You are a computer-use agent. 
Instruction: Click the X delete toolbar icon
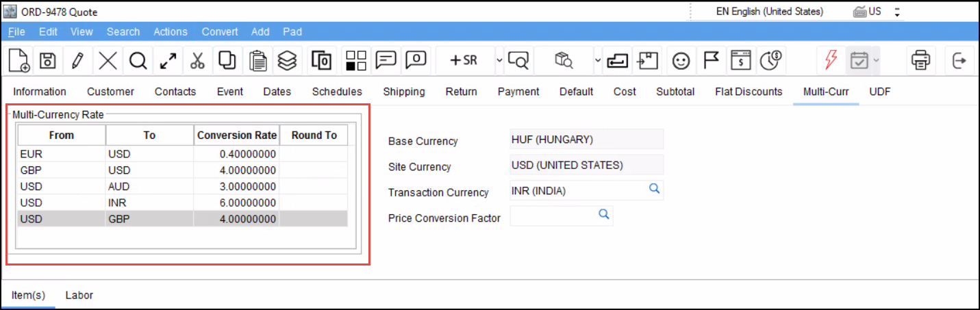[x=108, y=61]
